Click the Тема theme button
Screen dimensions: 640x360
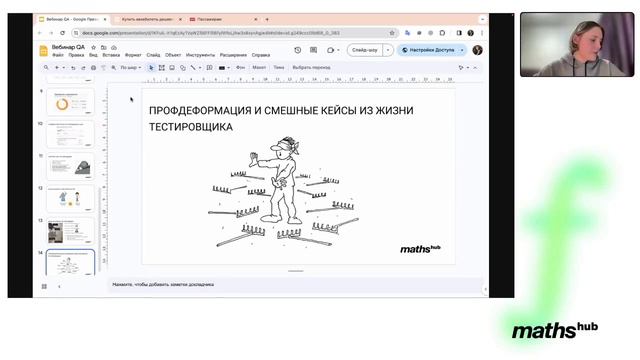click(x=279, y=68)
